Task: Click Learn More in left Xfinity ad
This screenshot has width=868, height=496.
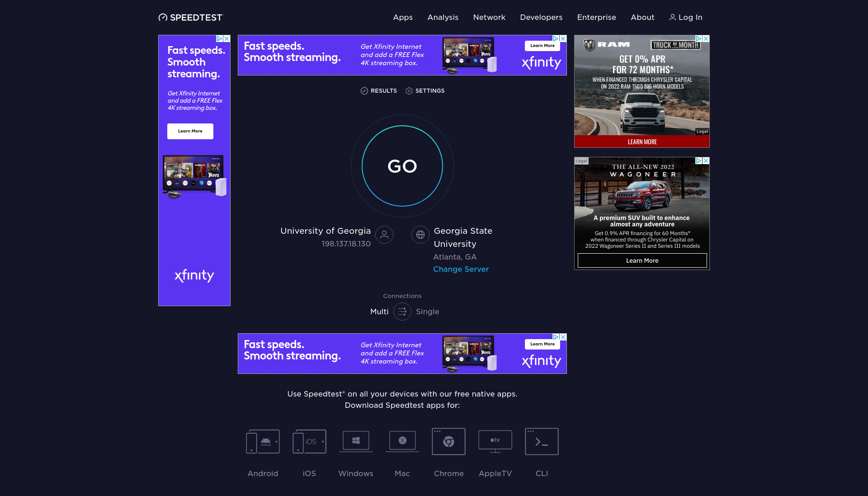Action: (x=190, y=131)
